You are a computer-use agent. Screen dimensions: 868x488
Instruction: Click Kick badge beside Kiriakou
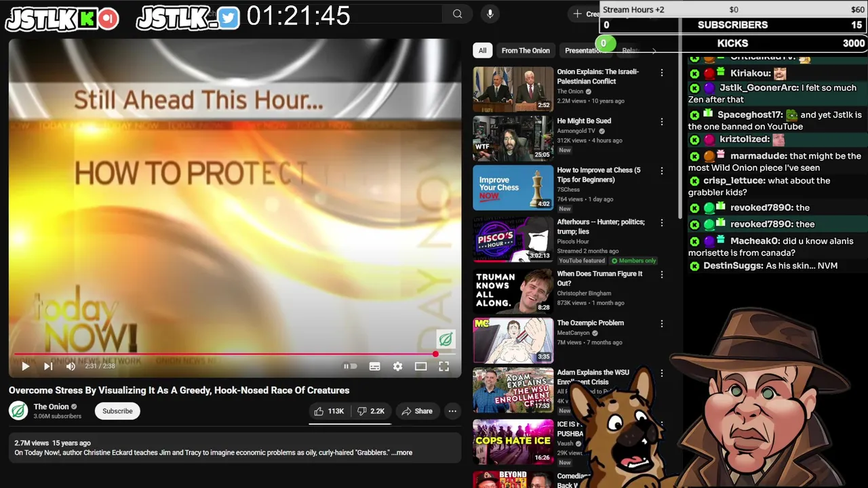[694, 73]
